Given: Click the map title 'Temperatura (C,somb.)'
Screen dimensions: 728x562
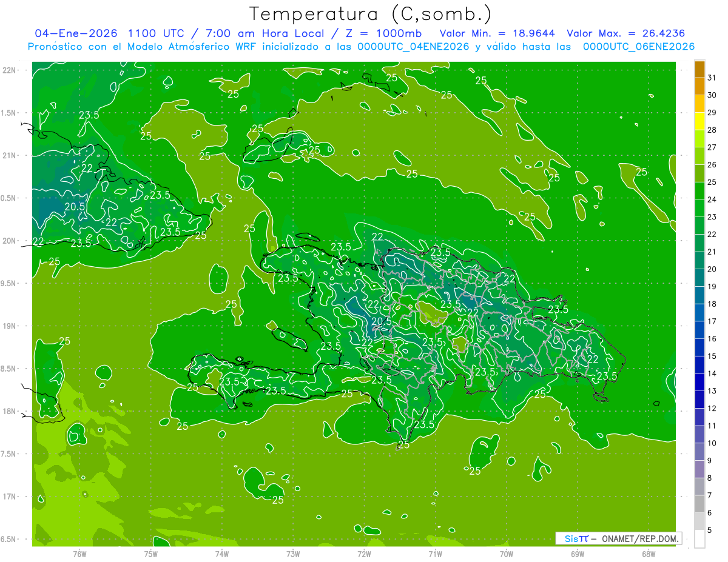Looking at the screenshot, I should [x=370, y=15].
